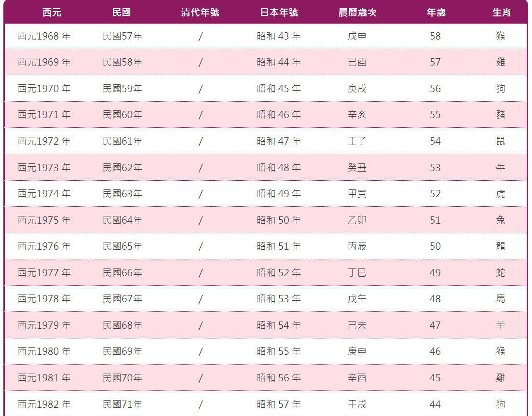Click the 生肖 column header
Viewport: 532px width, 416px height.
501,13
